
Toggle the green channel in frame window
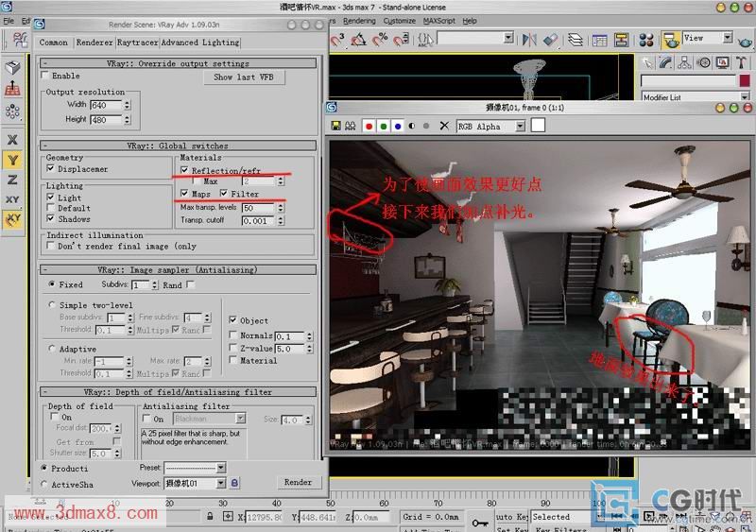click(x=384, y=126)
